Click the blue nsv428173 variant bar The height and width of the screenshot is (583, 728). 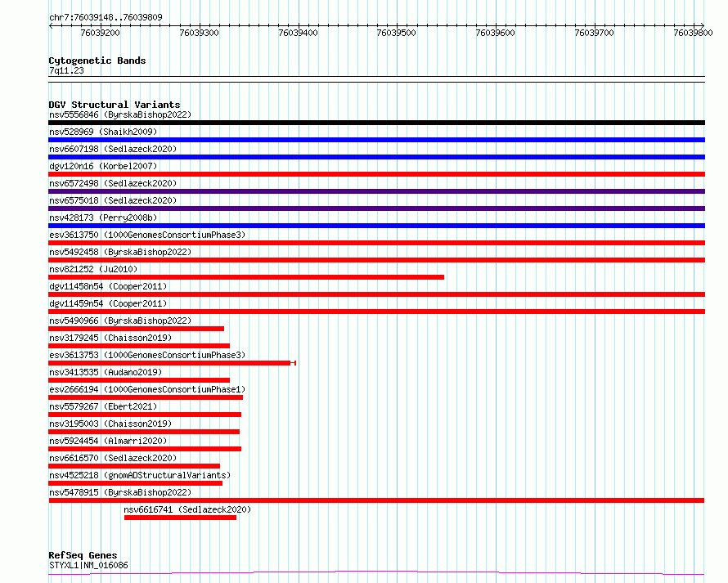pos(376,226)
